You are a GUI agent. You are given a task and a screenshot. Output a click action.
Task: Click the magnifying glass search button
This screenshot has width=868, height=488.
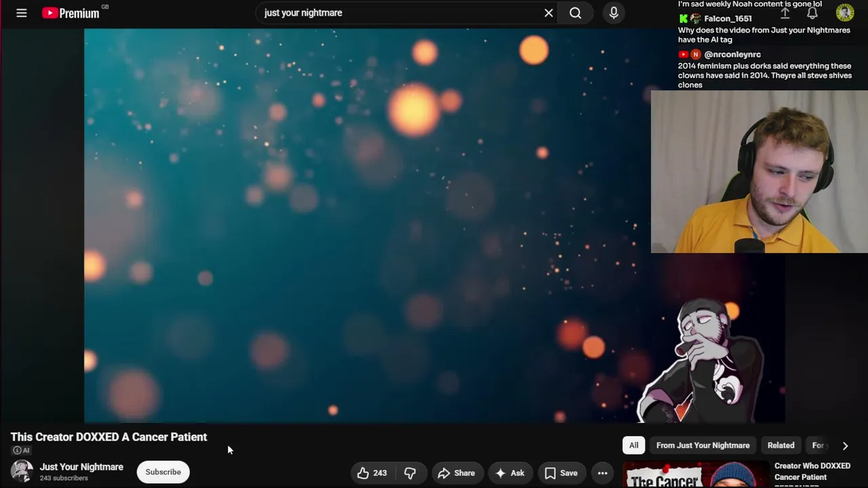click(575, 13)
